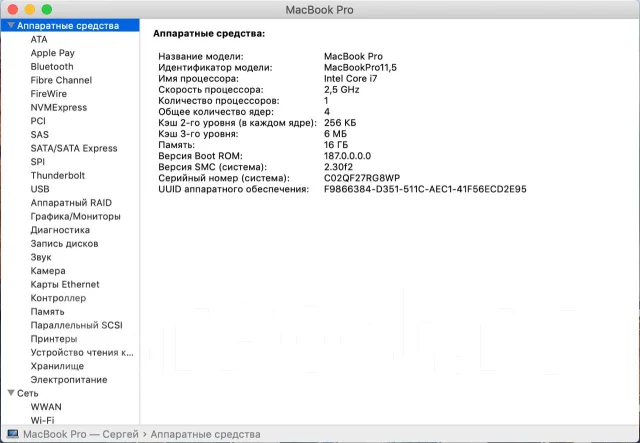Screen dimensions: 640x443
Task: Click the Аппаратные средства: bold content heading
Action: pos(209,33)
